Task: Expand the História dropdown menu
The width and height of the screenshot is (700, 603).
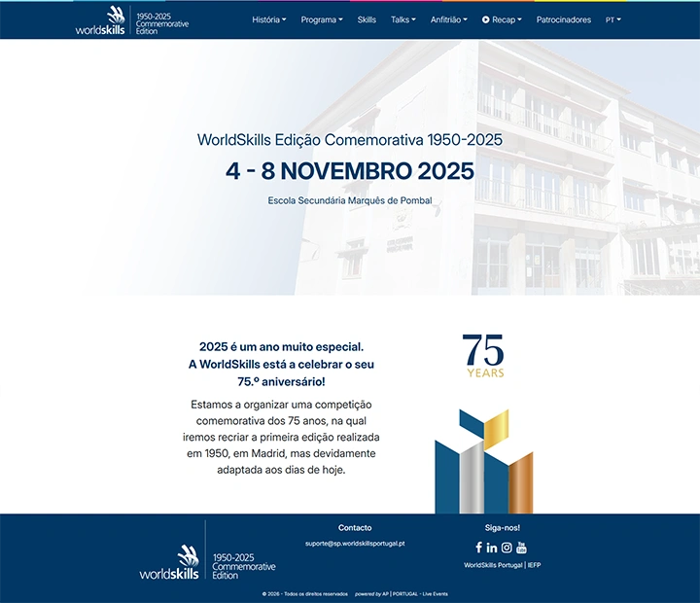Action: click(268, 19)
